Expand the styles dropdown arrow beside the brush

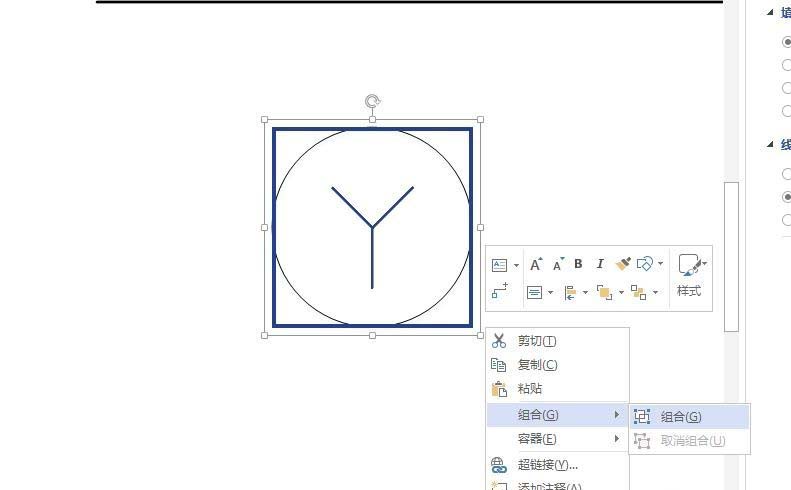tap(705, 263)
